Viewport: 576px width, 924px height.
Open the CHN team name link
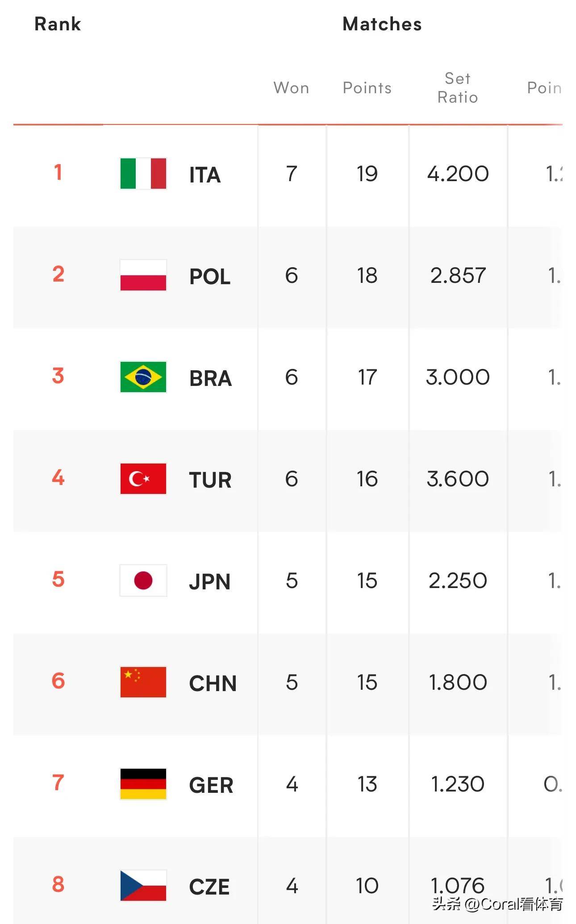click(213, 684)
